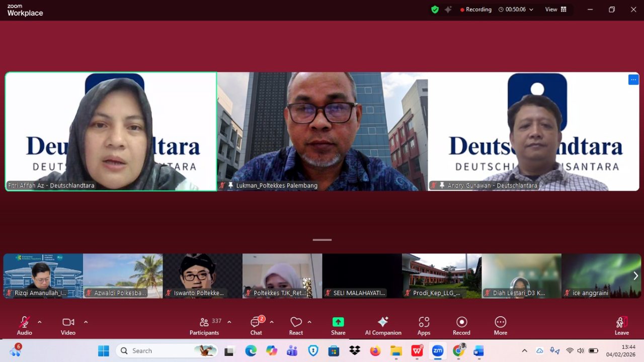This screenshot has width=644, height=362.
Task: Unmute the microphone Audio button
Action: pyautogui.click(x=24, y=325)
